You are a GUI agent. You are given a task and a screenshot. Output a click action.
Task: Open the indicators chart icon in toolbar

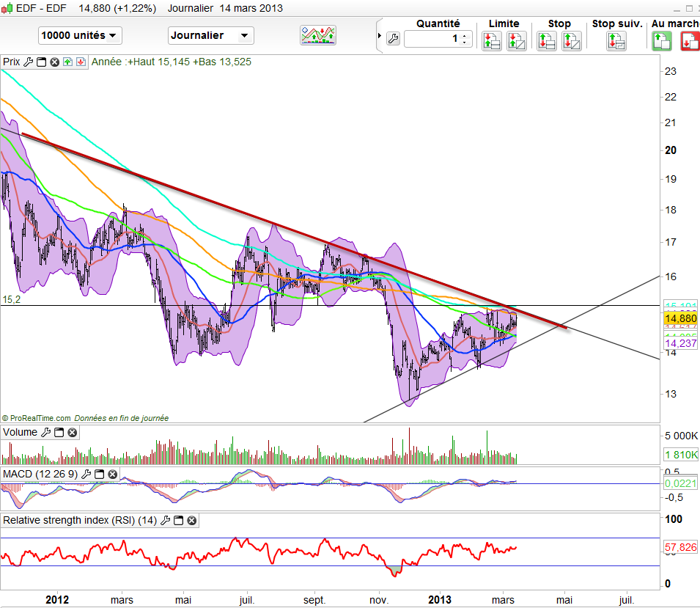point(318,35)
